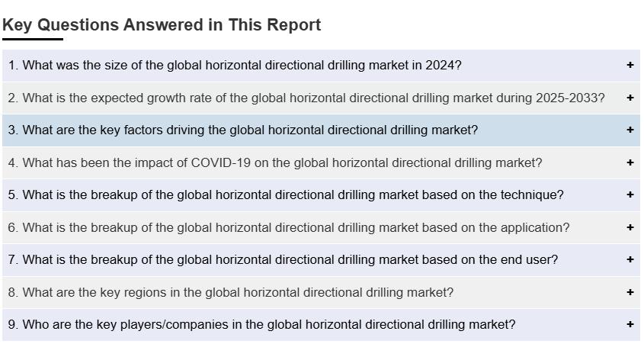Image resolution: width=644 pixels, height=344 pixels.
Task: Click plus icon on COVID-19 impact question
Action: click(x=630, y=162)
